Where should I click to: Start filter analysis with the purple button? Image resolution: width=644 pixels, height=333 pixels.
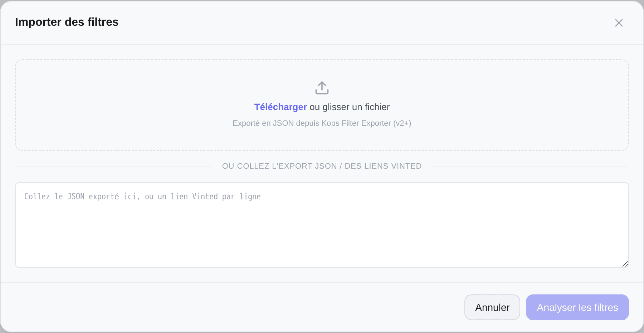(x=577, y=307)
